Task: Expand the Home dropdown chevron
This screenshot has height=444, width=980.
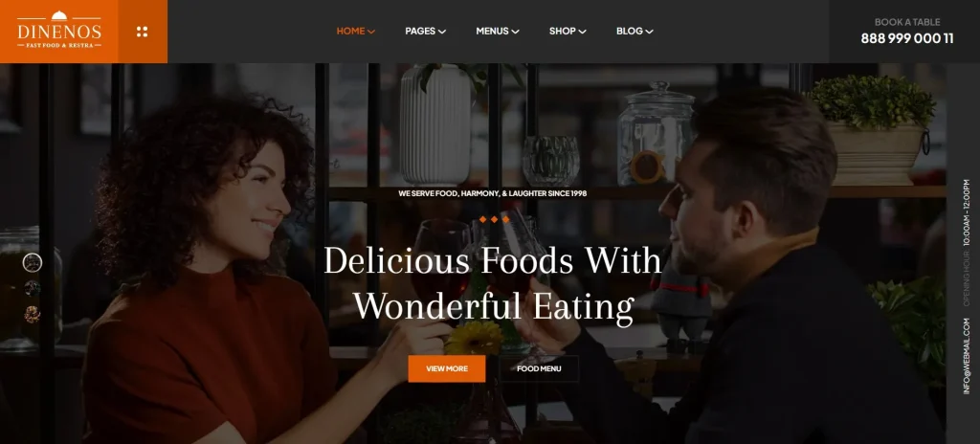Action: point(371,32)
